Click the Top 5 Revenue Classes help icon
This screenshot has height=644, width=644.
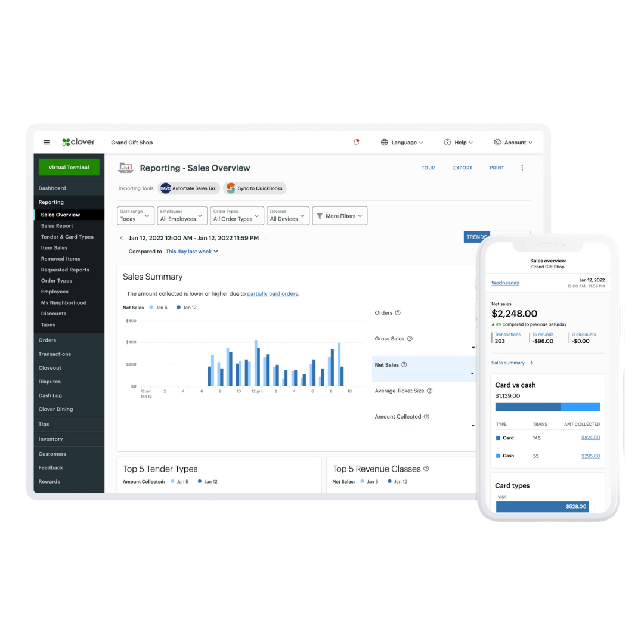point(426,469)
